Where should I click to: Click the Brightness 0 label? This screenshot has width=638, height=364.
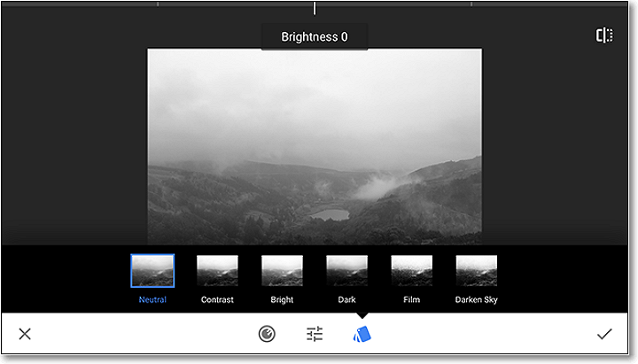(315, 37)
